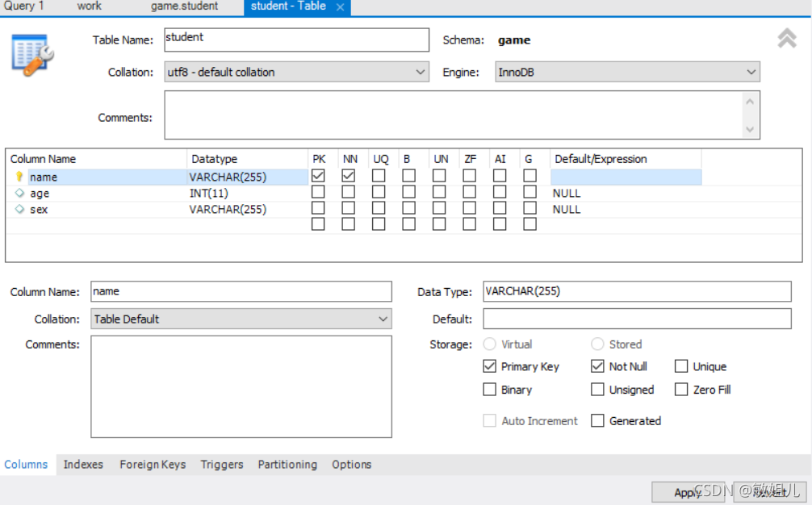Enable the Zero Fill checkbox
The height and width of the screenshot is (505, 812).
681,389
